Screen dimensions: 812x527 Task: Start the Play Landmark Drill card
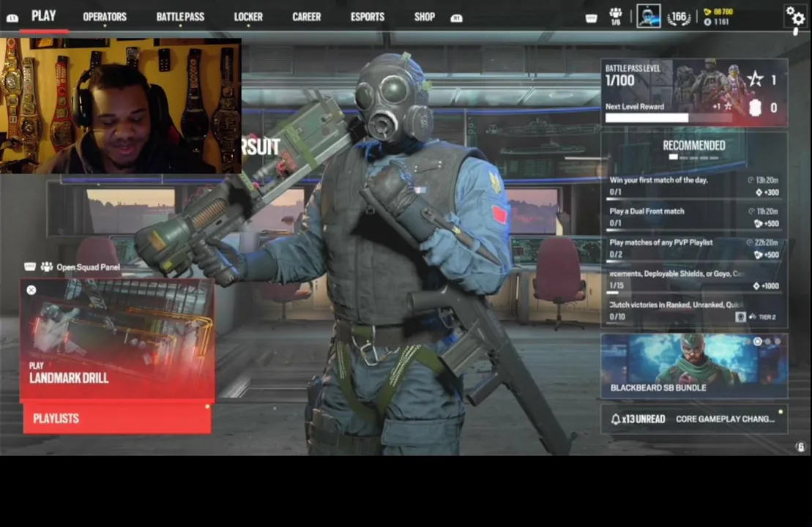[117, 339]
